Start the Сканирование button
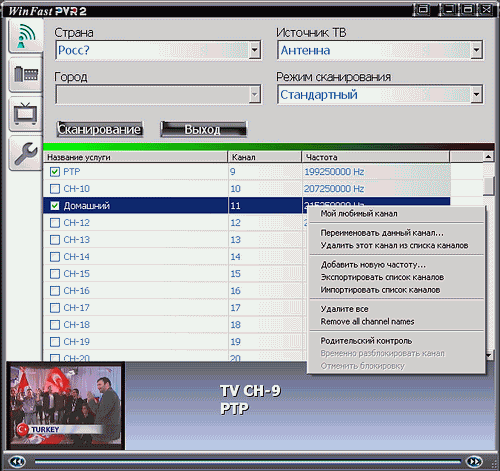Screen dimensions: 500x471 tap(99, 129)
